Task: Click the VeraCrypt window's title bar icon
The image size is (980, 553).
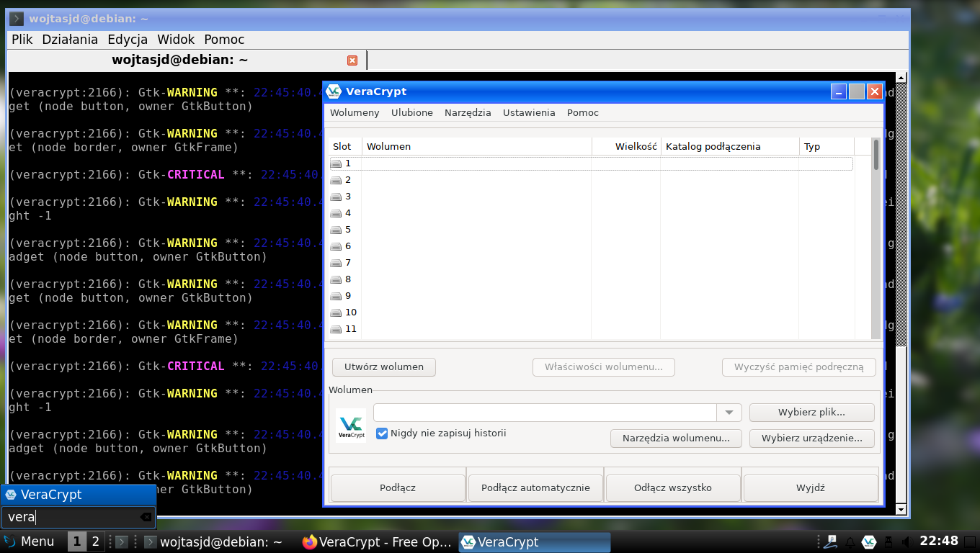Action: tap(333, 91)
